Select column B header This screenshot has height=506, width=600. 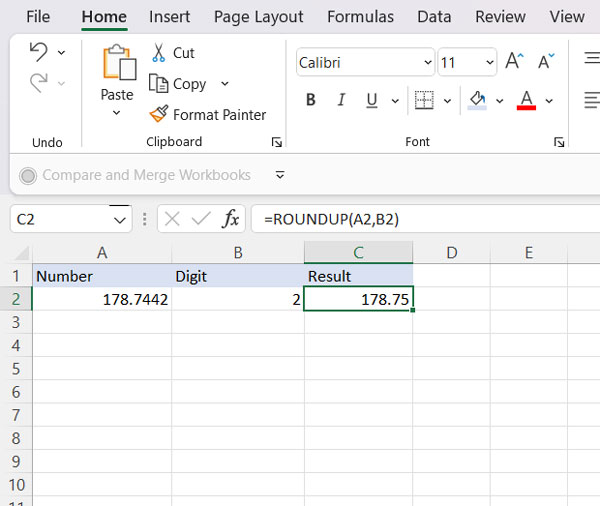tap(238, 253)
